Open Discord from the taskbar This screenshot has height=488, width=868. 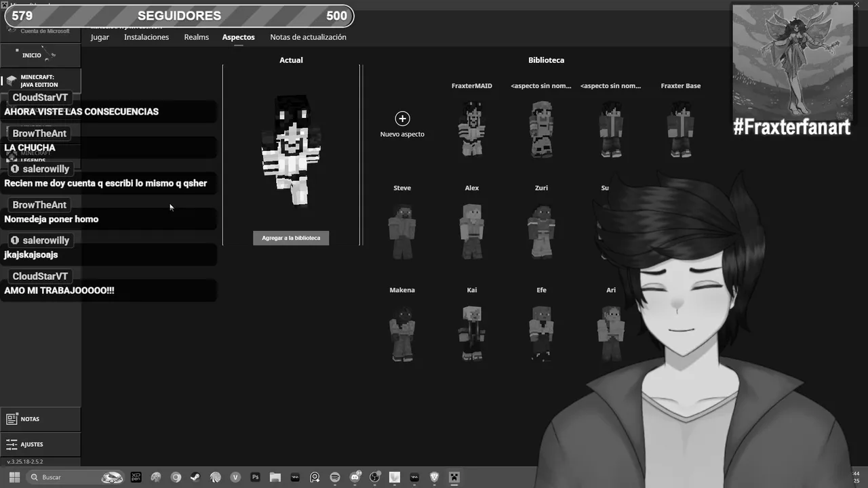[355, 477]
